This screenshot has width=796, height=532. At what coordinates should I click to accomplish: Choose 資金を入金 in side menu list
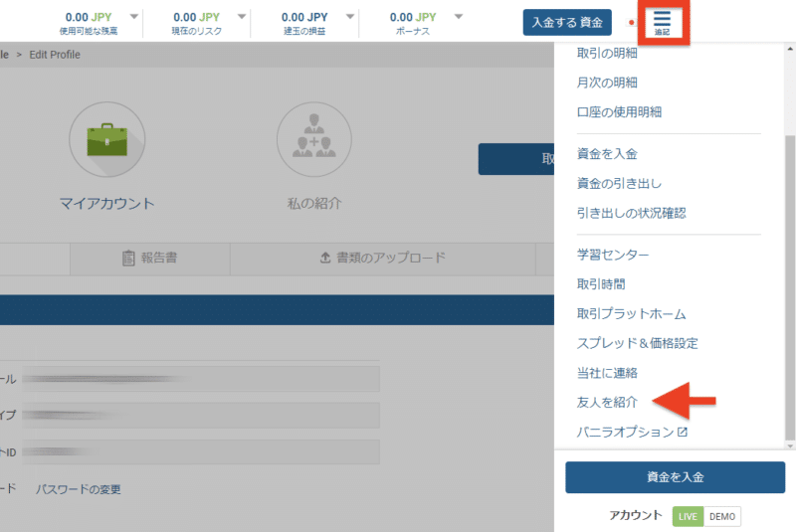[x=607, y=154]
